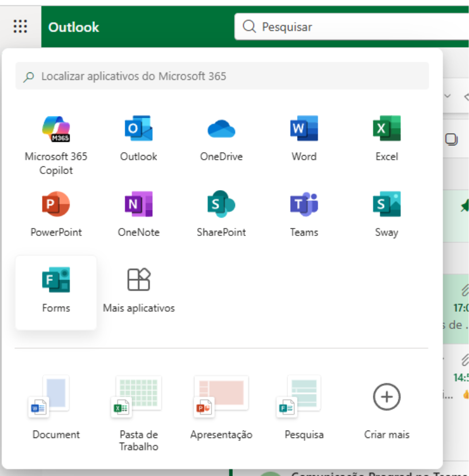
Task: Open the Excel app
Action: 386,138
